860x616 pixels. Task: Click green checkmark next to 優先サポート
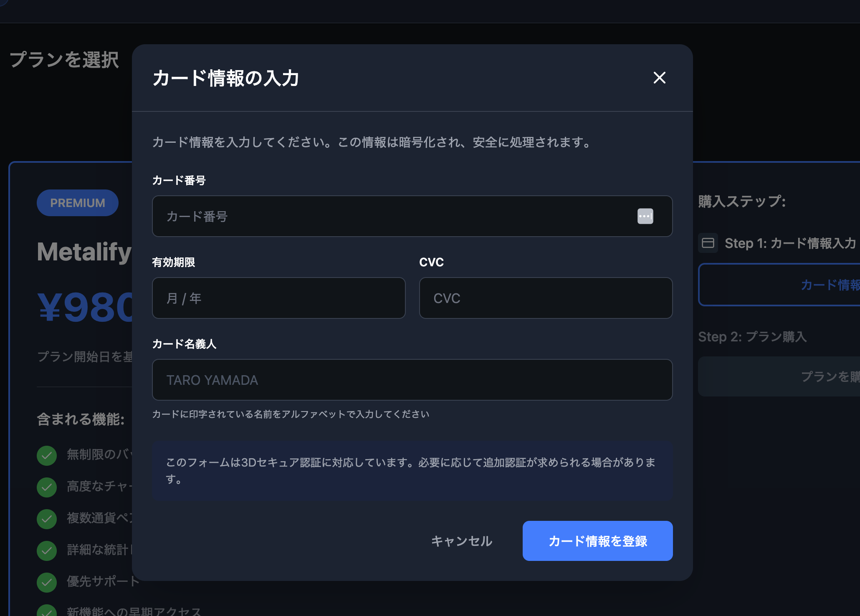(x=47, y=582)
